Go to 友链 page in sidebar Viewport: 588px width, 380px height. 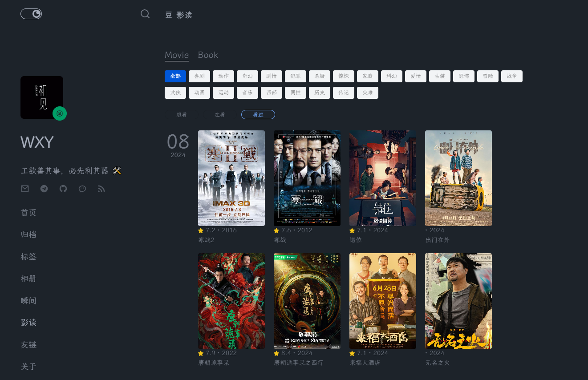pos(28,345)
